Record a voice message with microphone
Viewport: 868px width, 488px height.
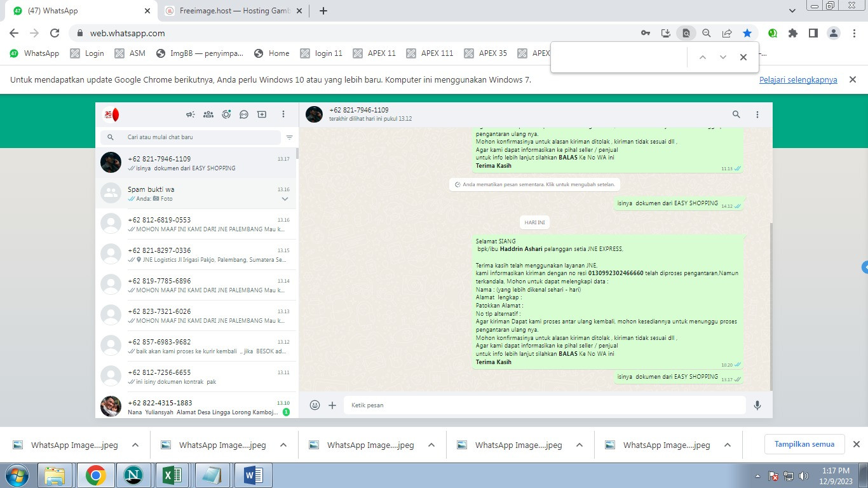coord(757,405)
